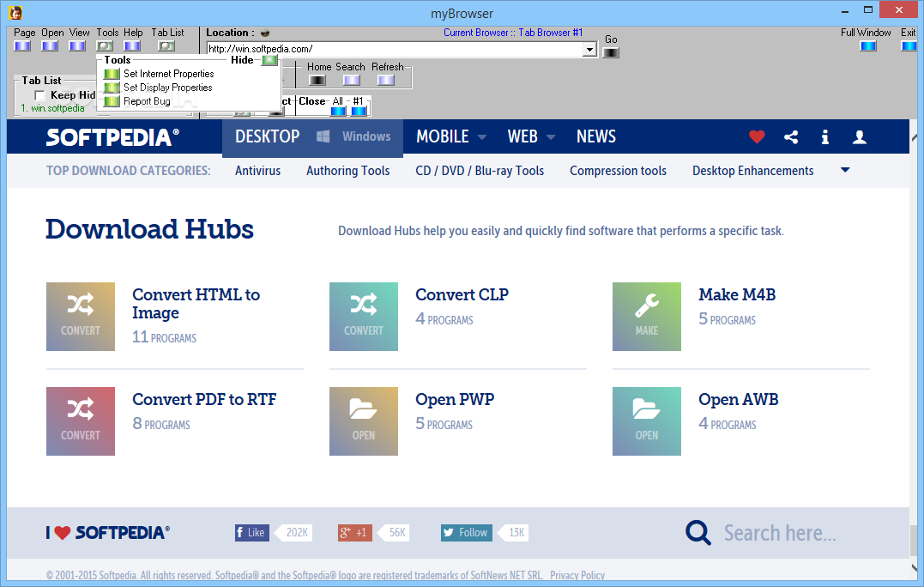This screenshot has width=924, height=587.
Task: Open the Compression tools category
Action: point(619,171)
